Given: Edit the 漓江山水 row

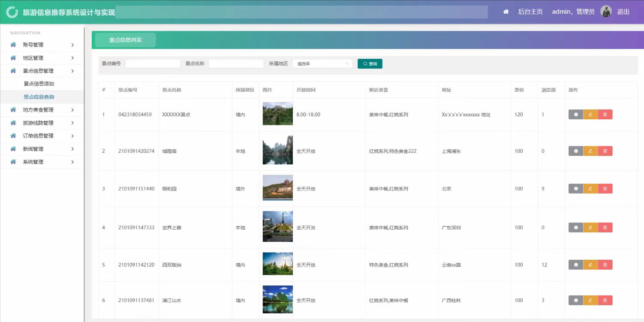Looking at the screenshot, I should coord(590,301).
